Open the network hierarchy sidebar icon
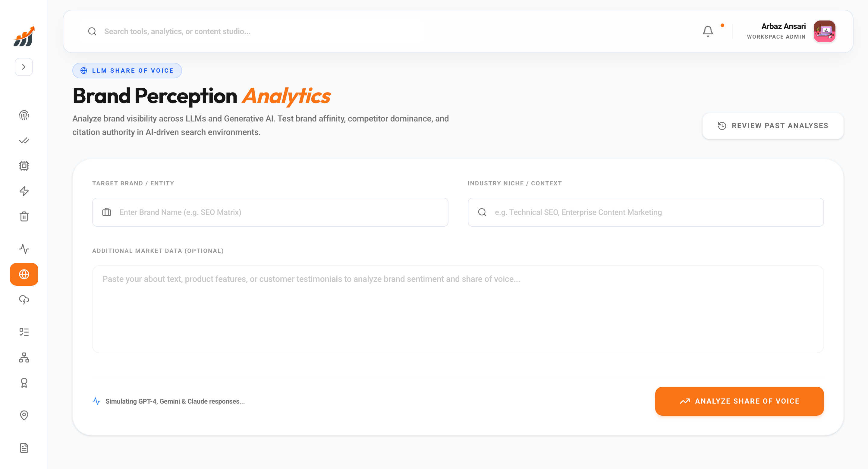 [24, 357]
